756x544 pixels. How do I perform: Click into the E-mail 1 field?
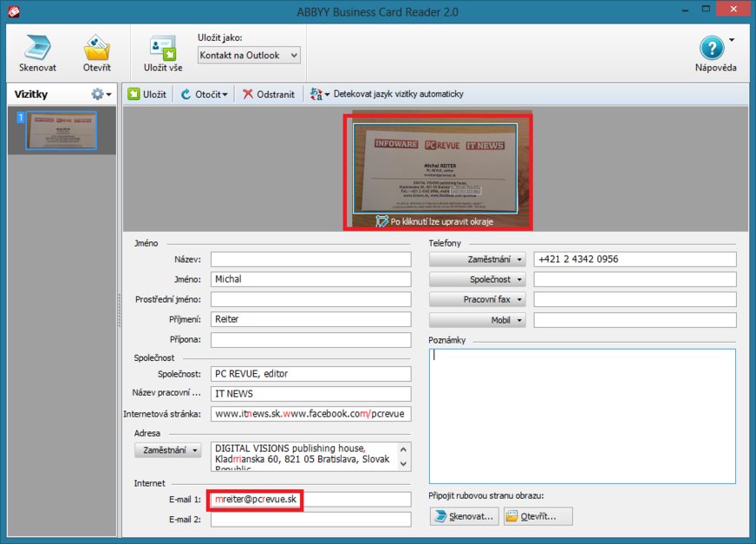click(310, 500)
